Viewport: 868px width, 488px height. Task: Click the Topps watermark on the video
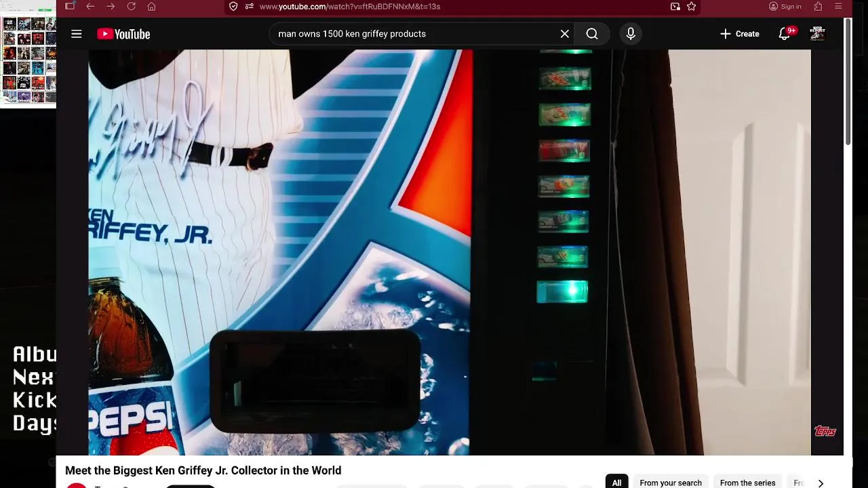825,431
